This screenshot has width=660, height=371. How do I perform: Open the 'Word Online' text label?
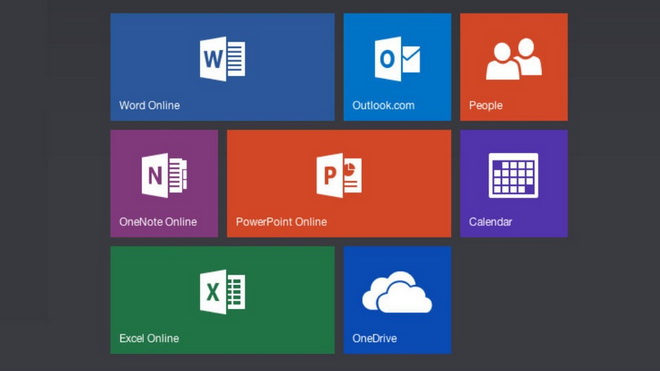pyautogui.click(x=149, y=105)
